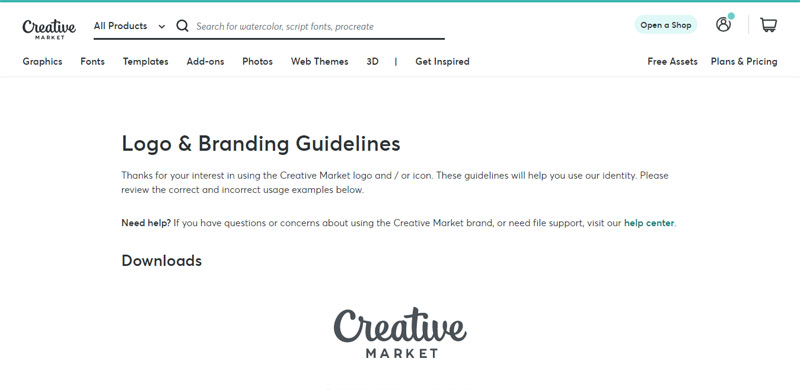800x390 pixels.
Task: Select the Add-ons menu item
Action: click(205, 61)
